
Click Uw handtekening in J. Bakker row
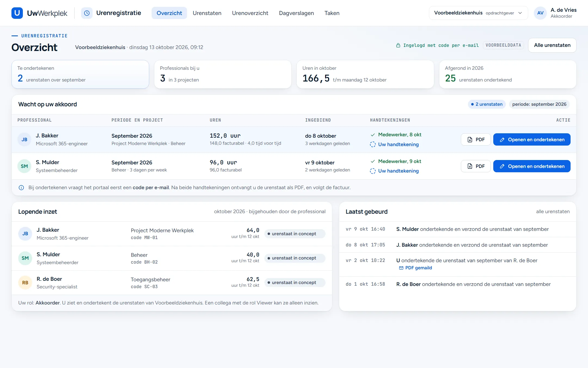[x=398, y=144]
